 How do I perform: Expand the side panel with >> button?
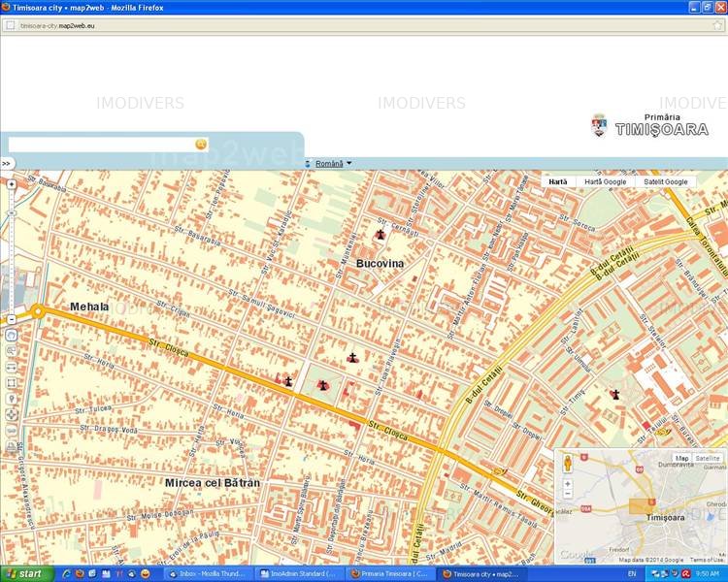click(6, 164)
